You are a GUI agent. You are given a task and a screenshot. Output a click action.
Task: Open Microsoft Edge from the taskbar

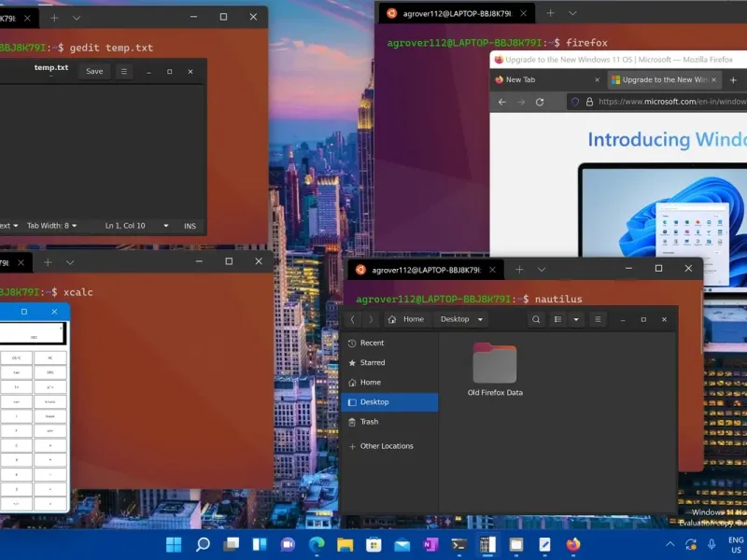(x=317, y=544)
